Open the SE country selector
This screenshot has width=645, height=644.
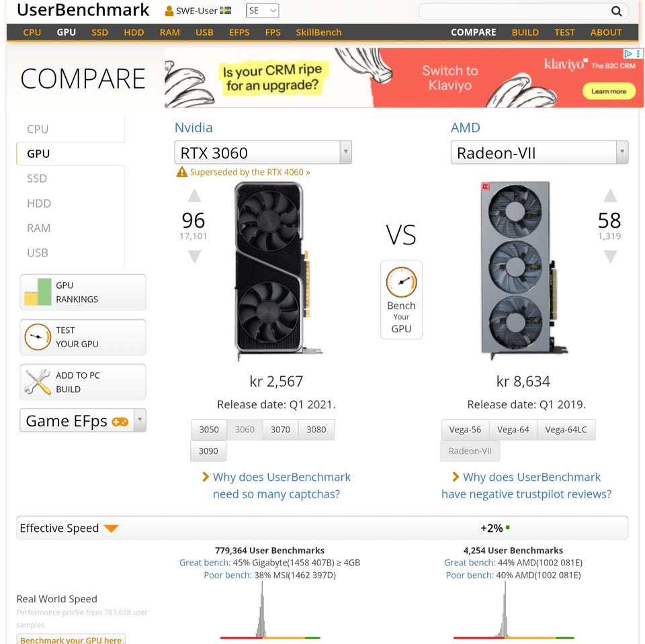pos(262,11)
